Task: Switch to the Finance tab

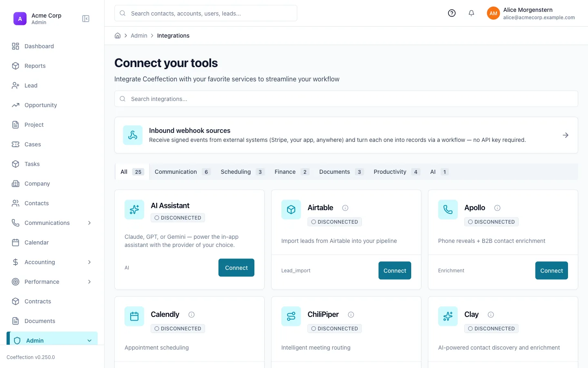Action: tap(292, 172)
